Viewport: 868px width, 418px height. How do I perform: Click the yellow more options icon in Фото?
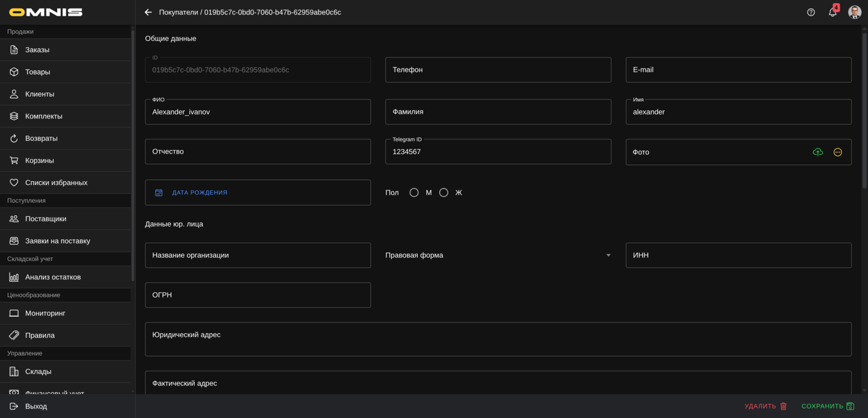pos(837,152)
